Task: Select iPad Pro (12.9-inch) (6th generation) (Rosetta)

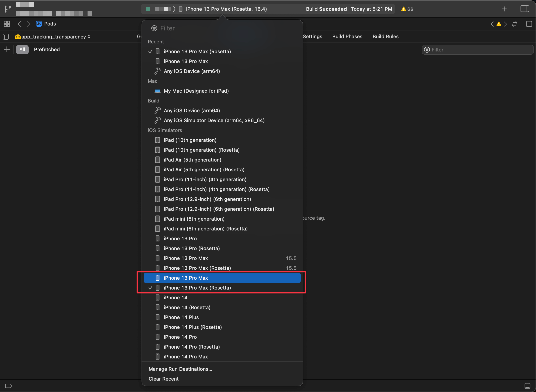Action: [222, 209]
